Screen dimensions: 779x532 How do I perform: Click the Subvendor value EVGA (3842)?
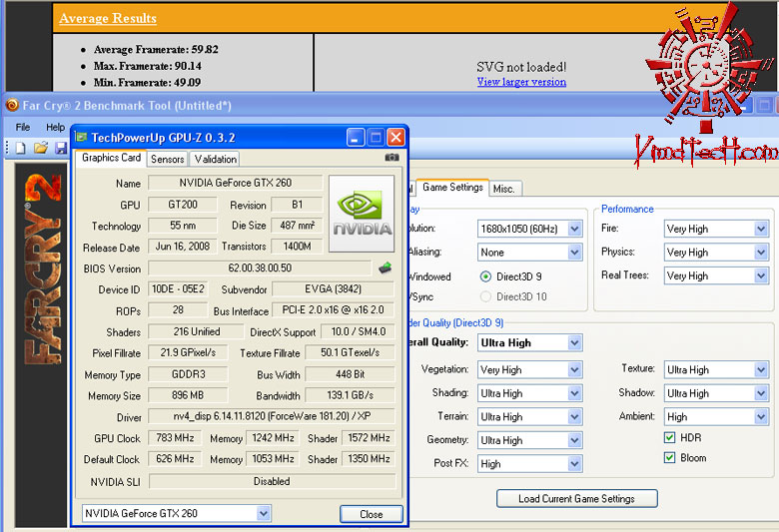point(334,288)
